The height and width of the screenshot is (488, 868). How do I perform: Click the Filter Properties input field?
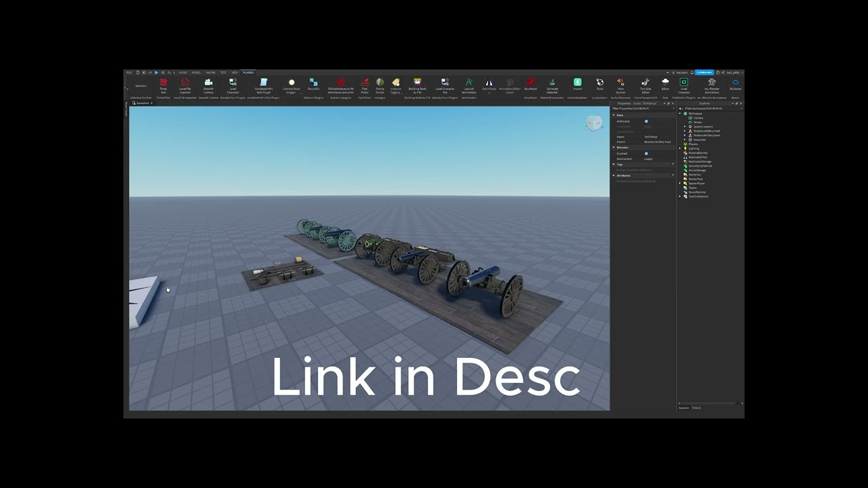(x=642, y=108)
